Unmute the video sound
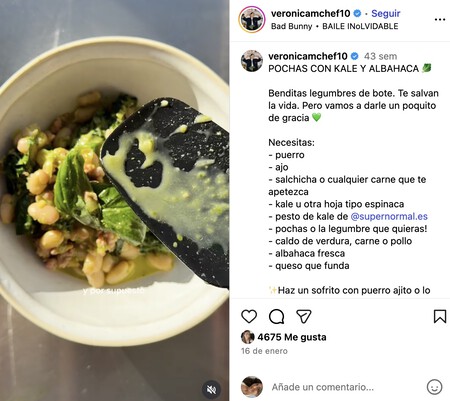 (x=211, y=389)
